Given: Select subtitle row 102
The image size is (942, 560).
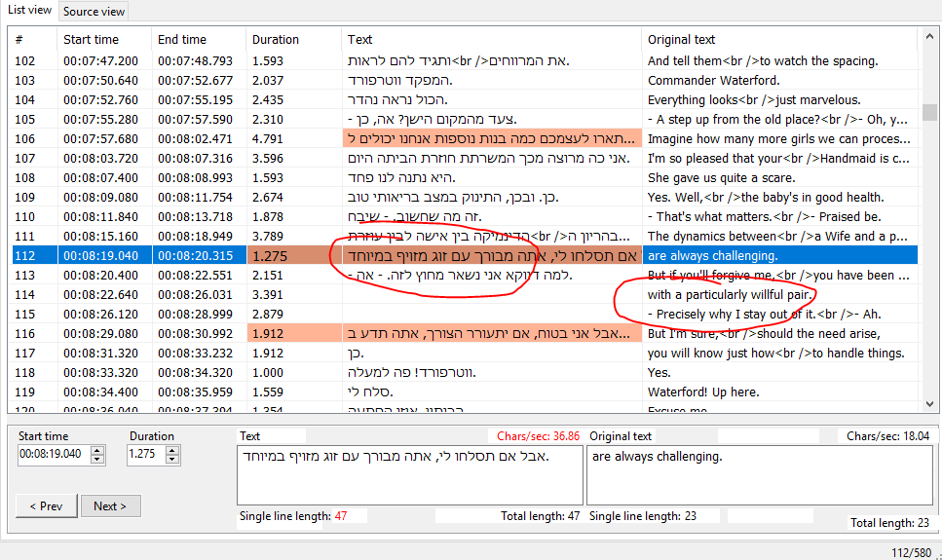Looking at the screenshot, I should [465, 60].
